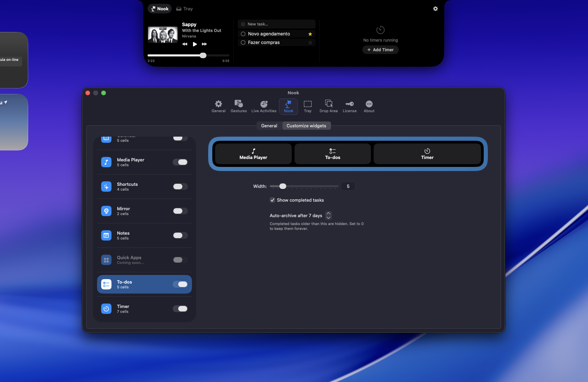Click the Mirror widget icon

tap(106, 211)
